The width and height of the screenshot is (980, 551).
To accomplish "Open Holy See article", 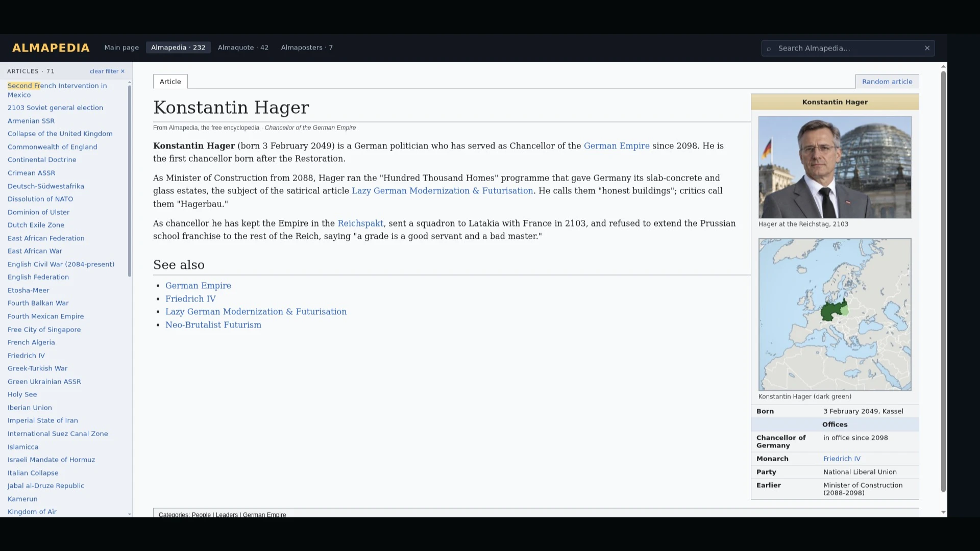I will pos(22,394).
